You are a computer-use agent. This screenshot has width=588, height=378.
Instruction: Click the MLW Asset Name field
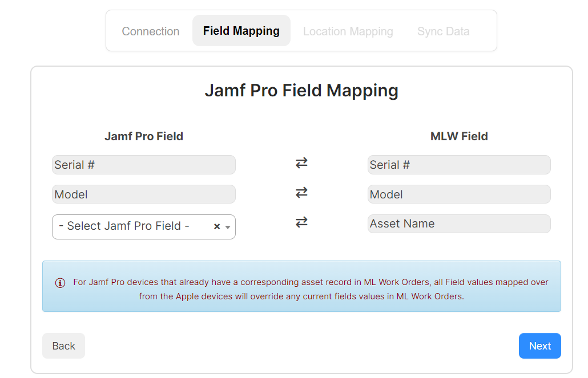pyautogui.click(x=459, y=224)
